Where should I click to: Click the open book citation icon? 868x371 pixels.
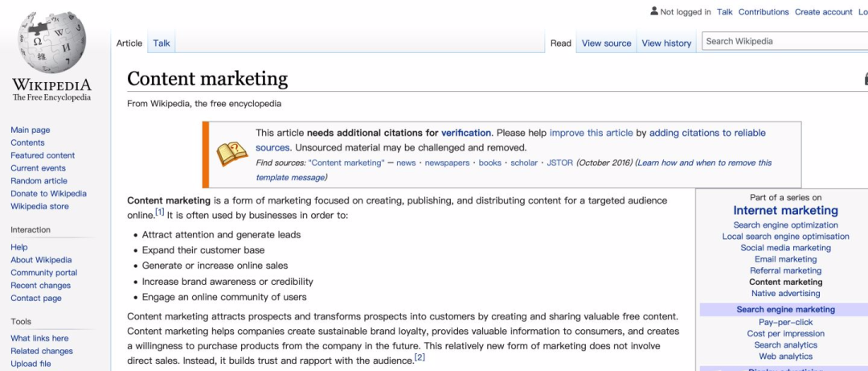[232, 153]
